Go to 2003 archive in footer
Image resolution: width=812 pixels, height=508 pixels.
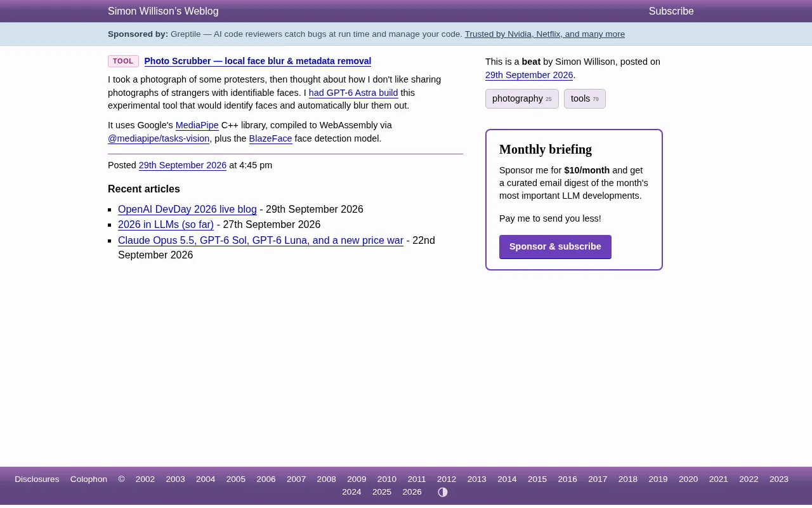coord(176,479)
